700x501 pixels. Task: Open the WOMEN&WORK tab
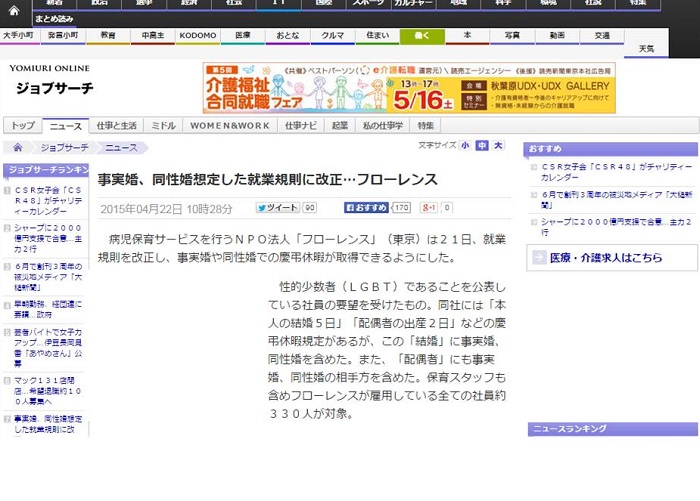click(230, 126)
